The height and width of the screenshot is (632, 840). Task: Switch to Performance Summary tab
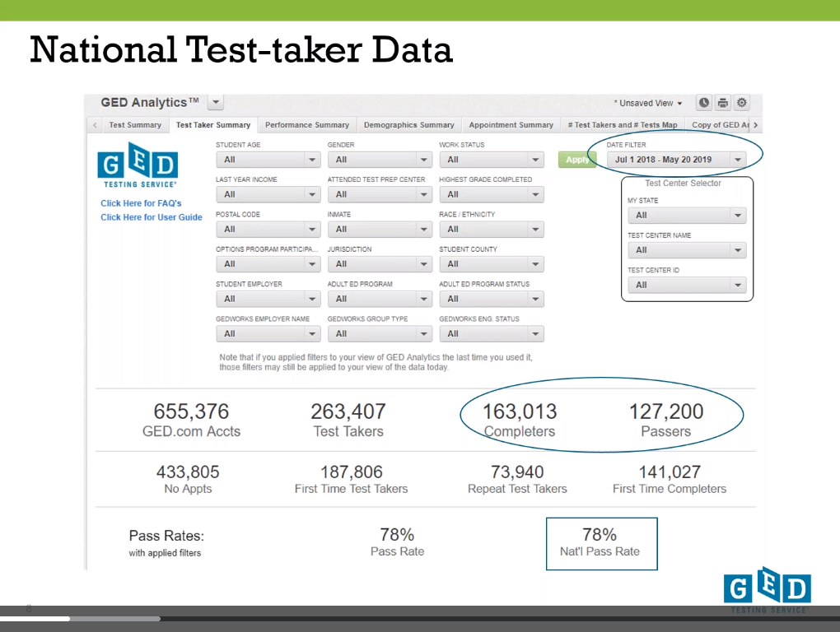click(307, 125)
